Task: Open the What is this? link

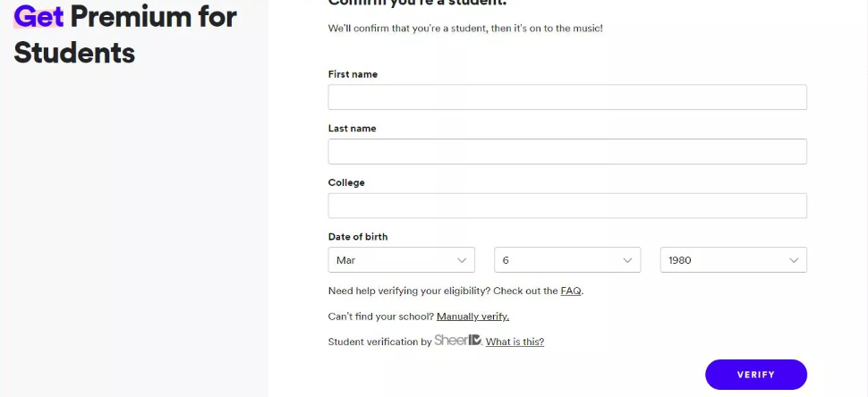Action: coord(515,342)
